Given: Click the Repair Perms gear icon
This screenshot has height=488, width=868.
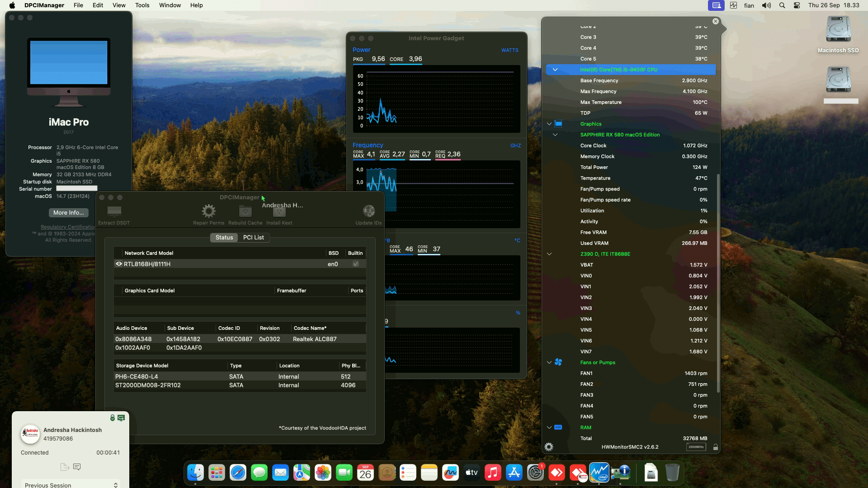Looking at the screenshot, I should (x=208, y=211).
